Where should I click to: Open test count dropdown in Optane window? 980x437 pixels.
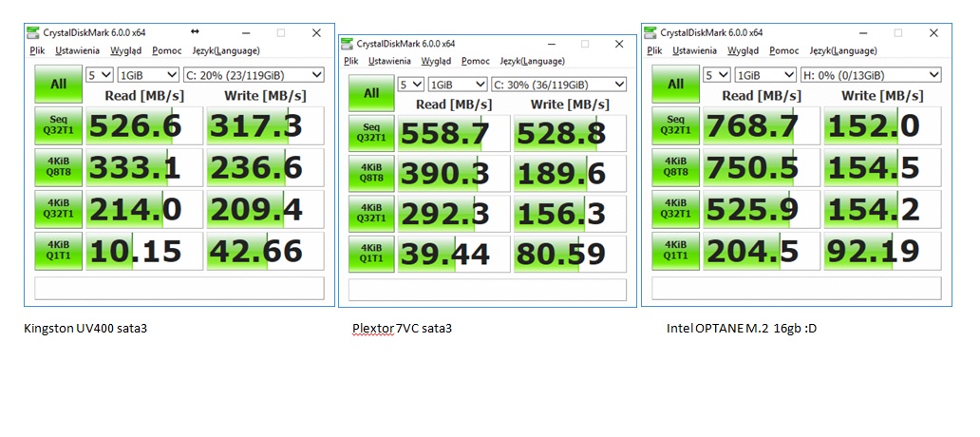click(x=717, y=75)
